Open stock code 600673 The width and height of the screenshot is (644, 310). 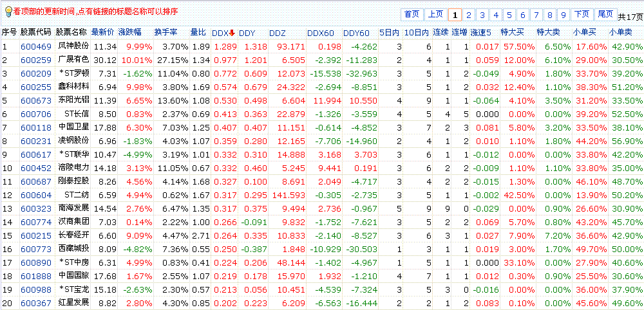(x=36, y=101)
